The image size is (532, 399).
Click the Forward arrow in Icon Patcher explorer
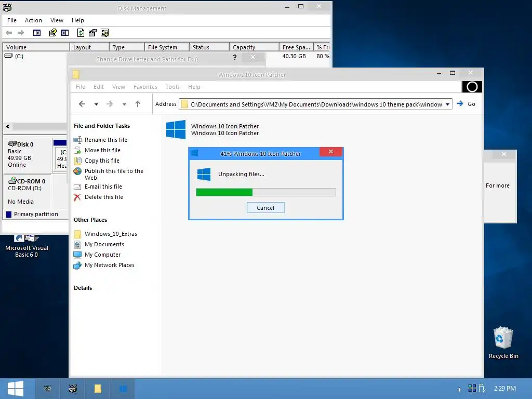click(110, 104)
